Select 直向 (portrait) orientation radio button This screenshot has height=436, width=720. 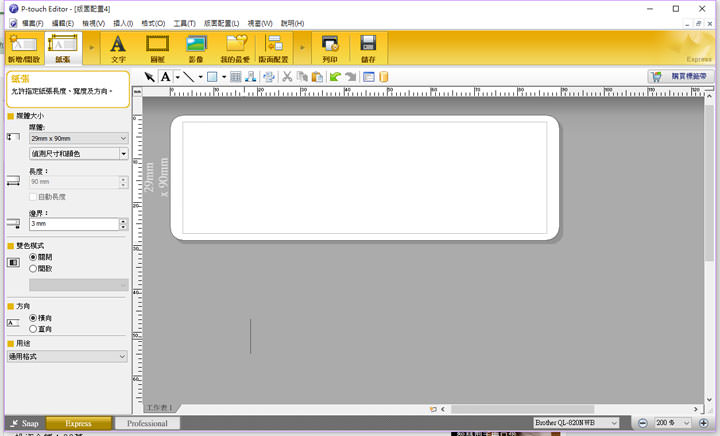pyautogui.click(x=33, y=328)
